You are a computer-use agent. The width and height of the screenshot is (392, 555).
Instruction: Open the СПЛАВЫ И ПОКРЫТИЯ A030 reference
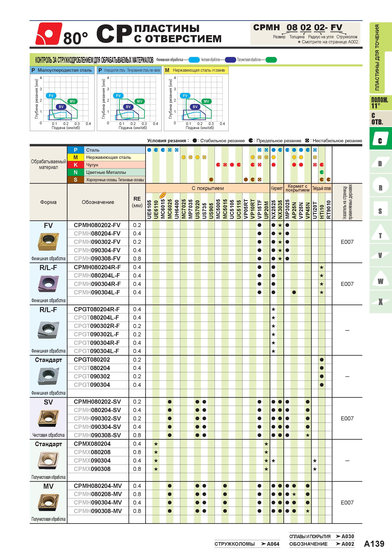322,536
